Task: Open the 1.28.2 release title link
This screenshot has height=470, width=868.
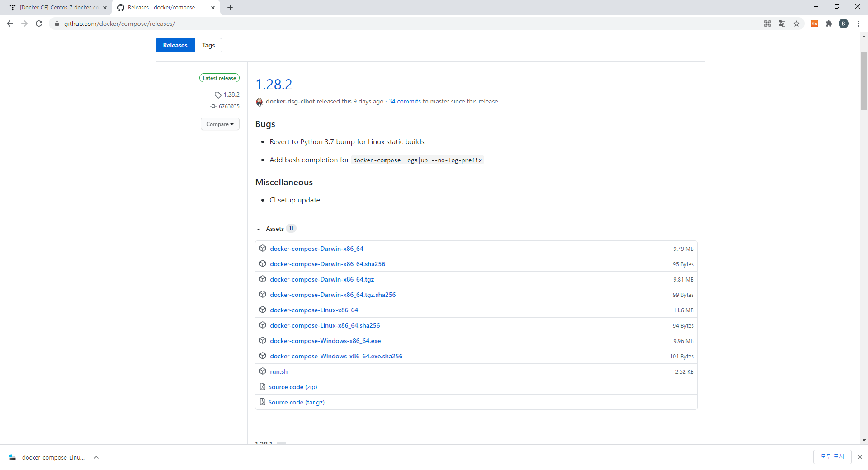Action: tap(274, 84)
